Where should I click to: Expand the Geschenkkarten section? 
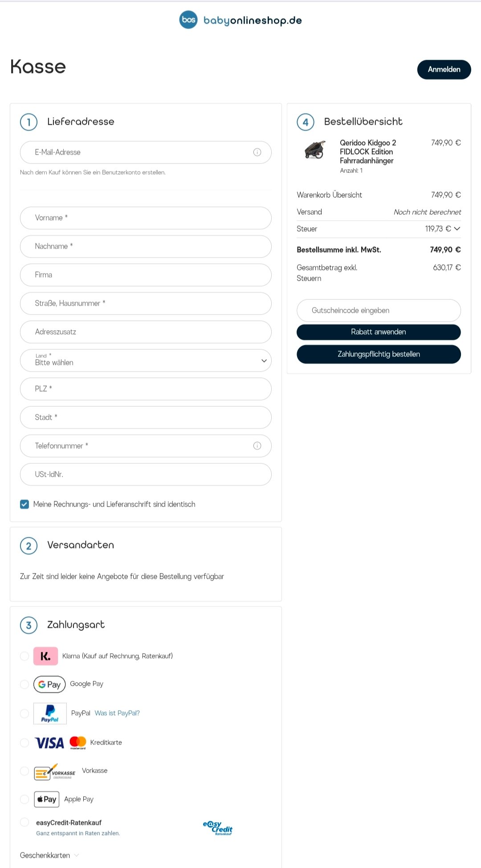[49, 856]
